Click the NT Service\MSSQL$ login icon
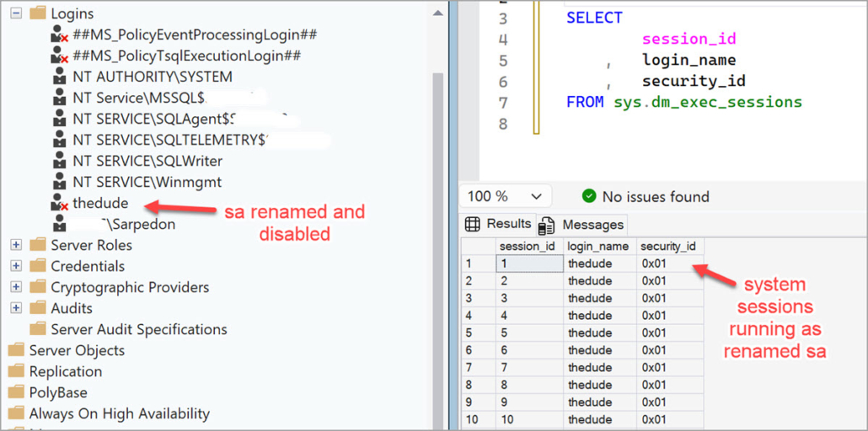This screenshot has height=431, width=868. coord(58,98)
